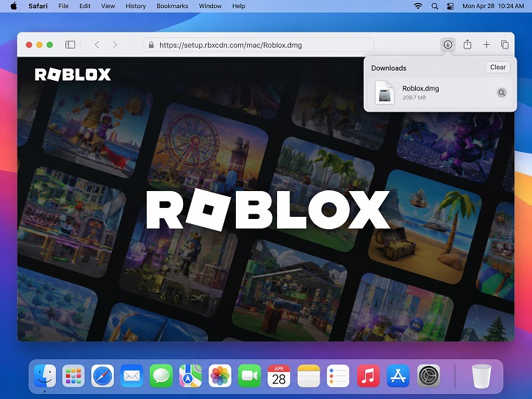The image size is (532, 399).
Task: Open Notes from the Dock
Action: click(309, 375)
